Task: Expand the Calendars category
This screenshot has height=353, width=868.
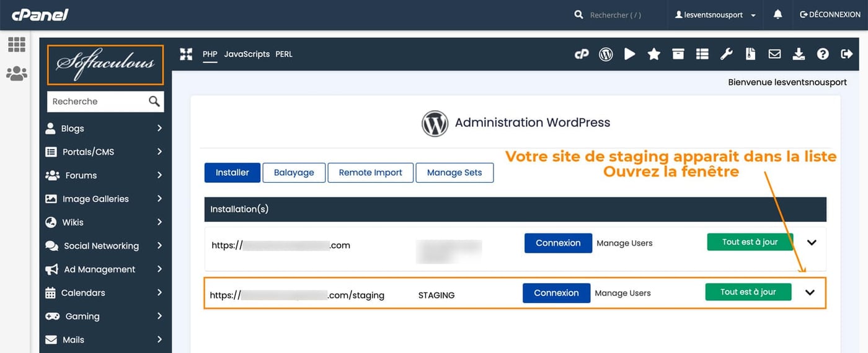Action: (x=105, y=293)
